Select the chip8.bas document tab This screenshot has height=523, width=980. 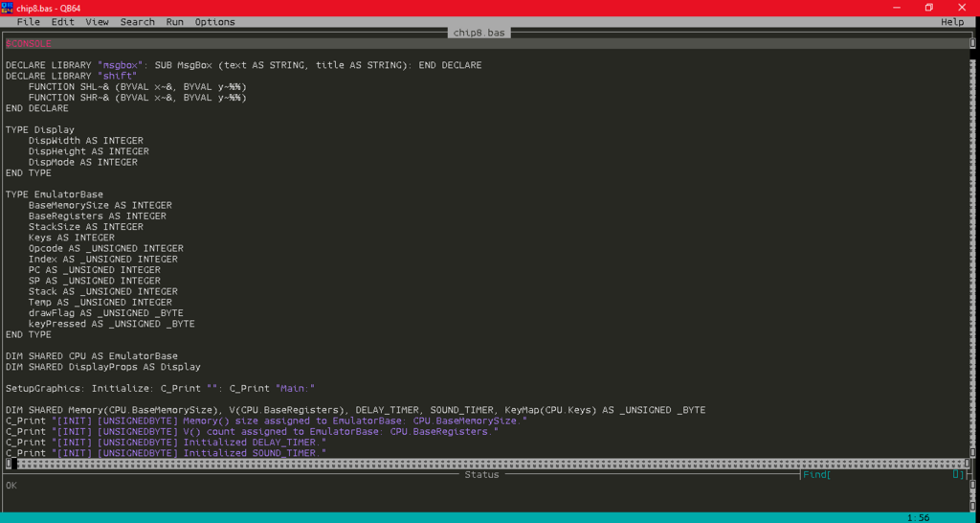pyautogui.click(x=479, y=33)
